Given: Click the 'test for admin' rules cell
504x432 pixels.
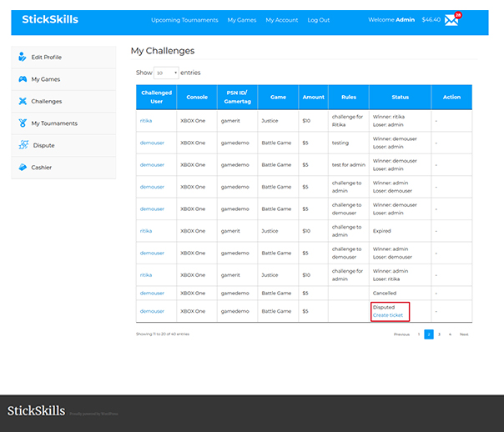Looking at the screenshot, I should [349, 165].
